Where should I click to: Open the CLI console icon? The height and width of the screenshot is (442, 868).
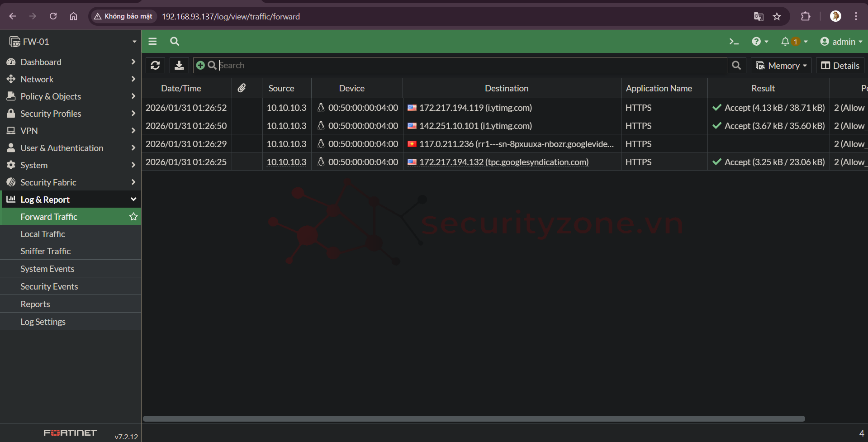734,42
